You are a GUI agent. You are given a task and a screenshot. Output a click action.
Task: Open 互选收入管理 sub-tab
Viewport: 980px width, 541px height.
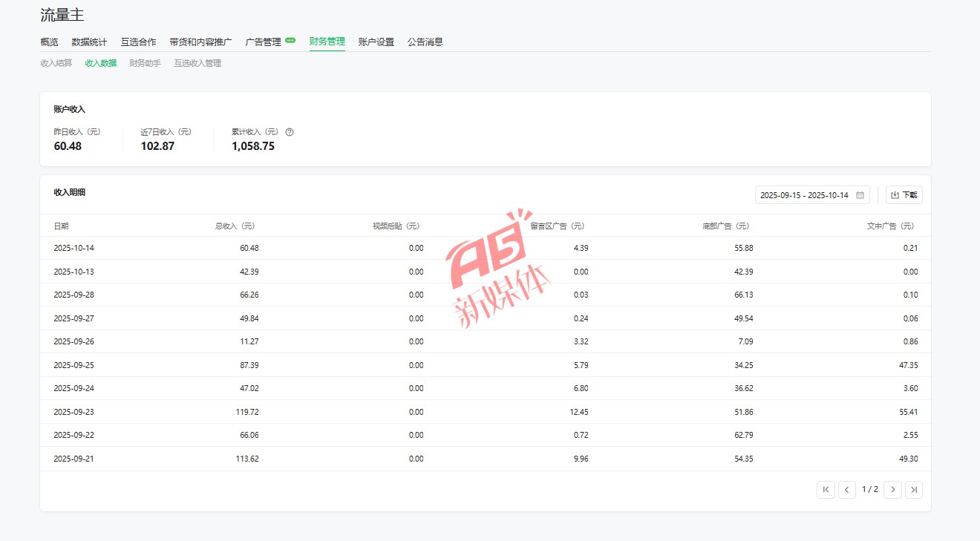tap(197, 64)
